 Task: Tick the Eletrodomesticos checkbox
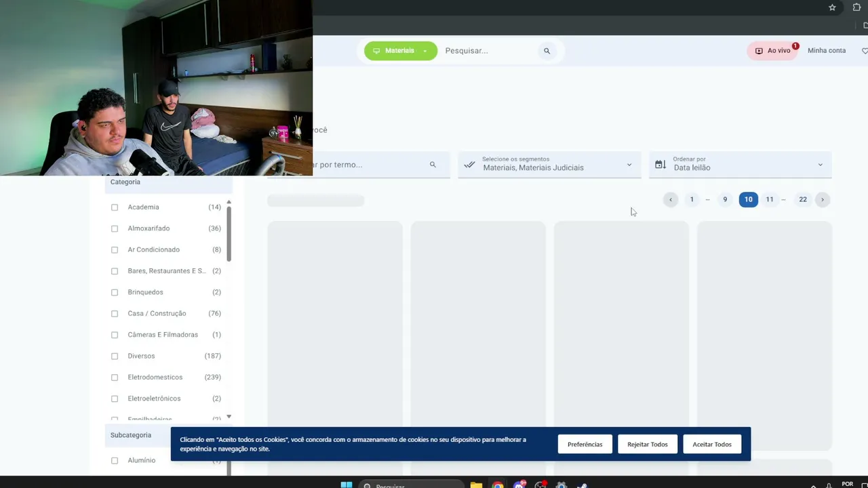pos(115,378)
